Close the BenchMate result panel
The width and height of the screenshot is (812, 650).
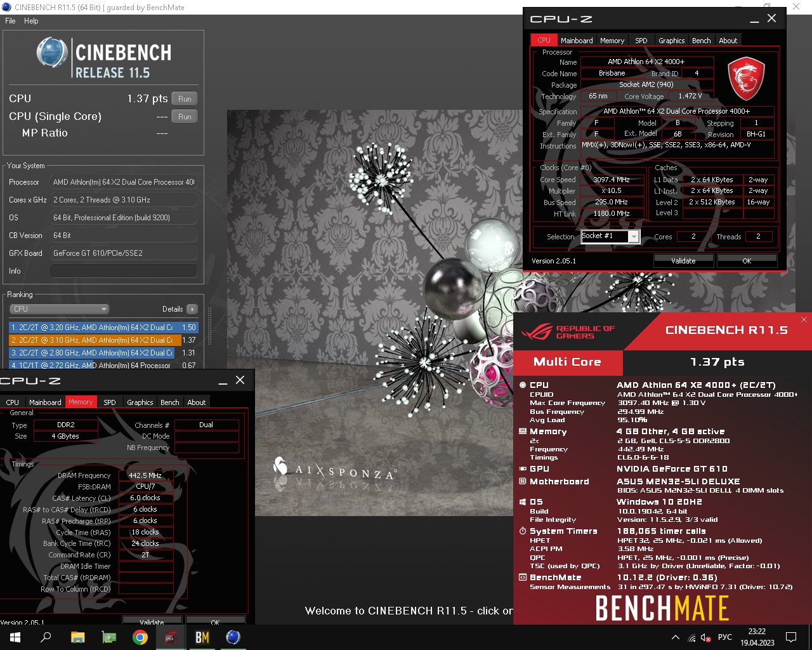point(804,319)
